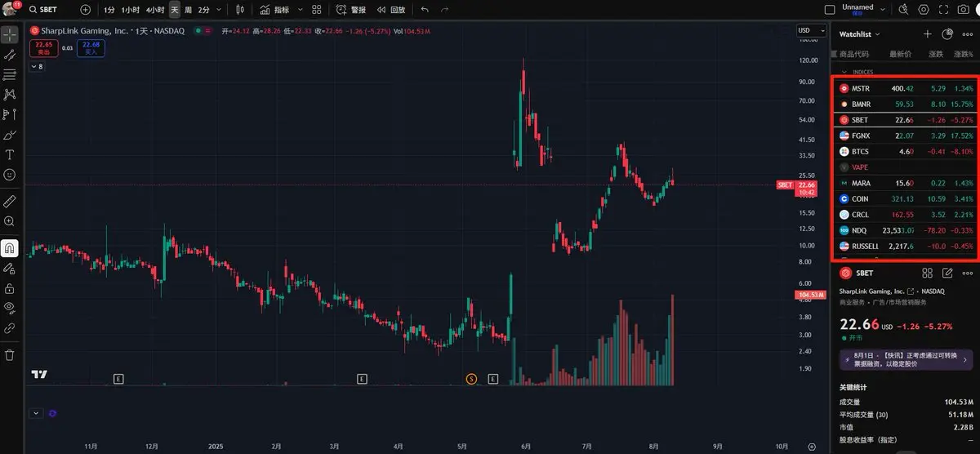Select the ruler measure tool
The height and width of the screenshot is (454, 980).
tap(10, 200)
